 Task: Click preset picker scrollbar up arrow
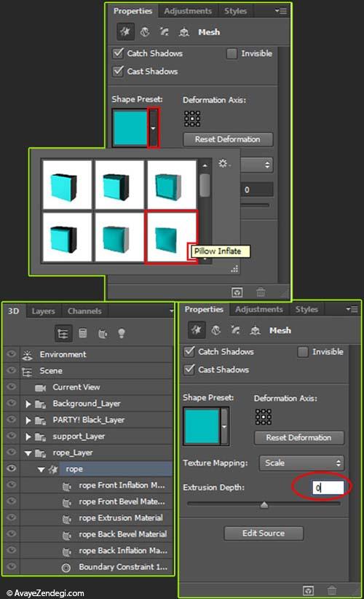click(205, 166)
